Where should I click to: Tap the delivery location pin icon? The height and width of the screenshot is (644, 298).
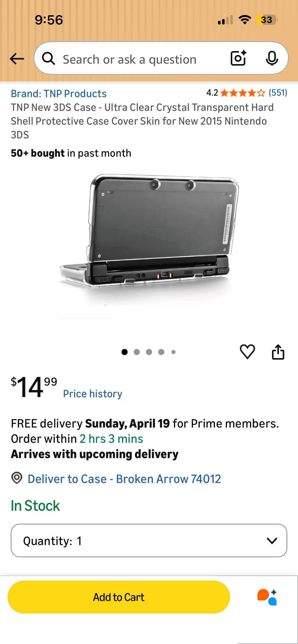coord(17,478)
